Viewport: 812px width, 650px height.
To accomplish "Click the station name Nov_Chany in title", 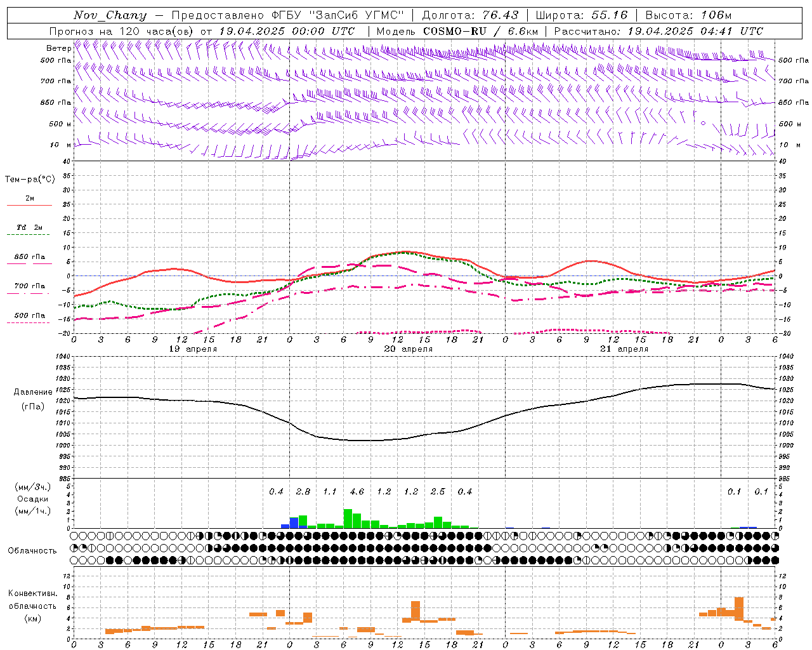I will pyautogui.click(x=110, y=15).
